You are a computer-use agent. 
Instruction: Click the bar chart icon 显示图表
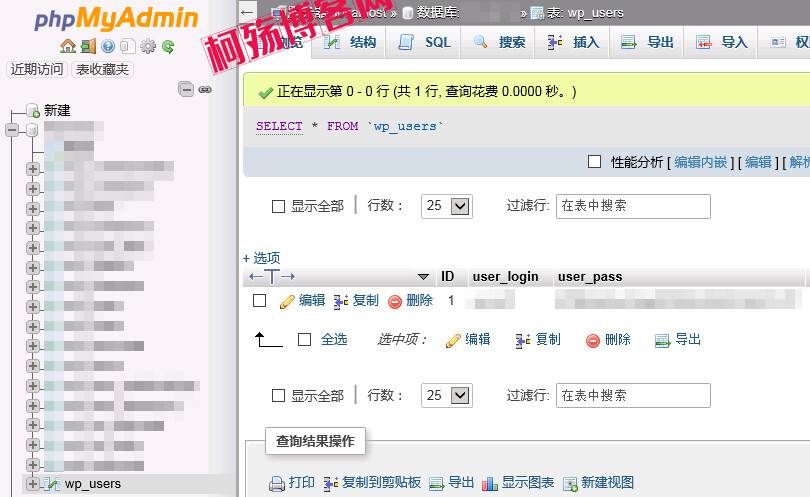(x=489, y=484)
